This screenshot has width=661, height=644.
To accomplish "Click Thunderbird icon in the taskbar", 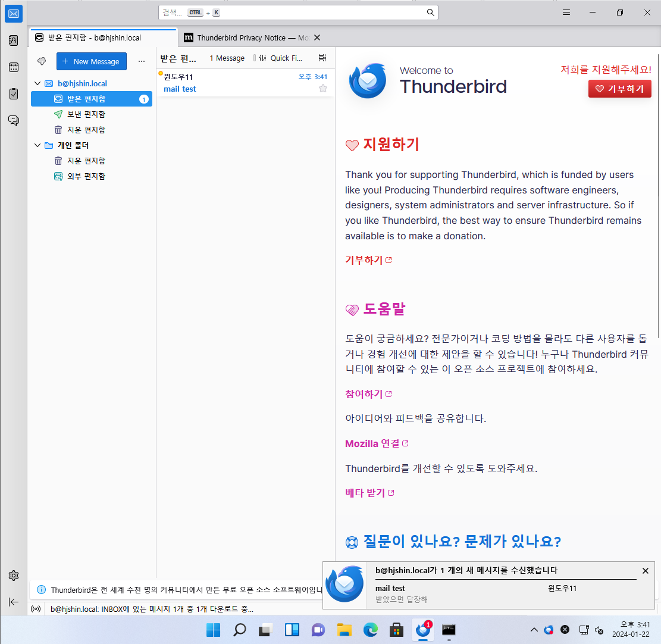I will pos(423,630).
